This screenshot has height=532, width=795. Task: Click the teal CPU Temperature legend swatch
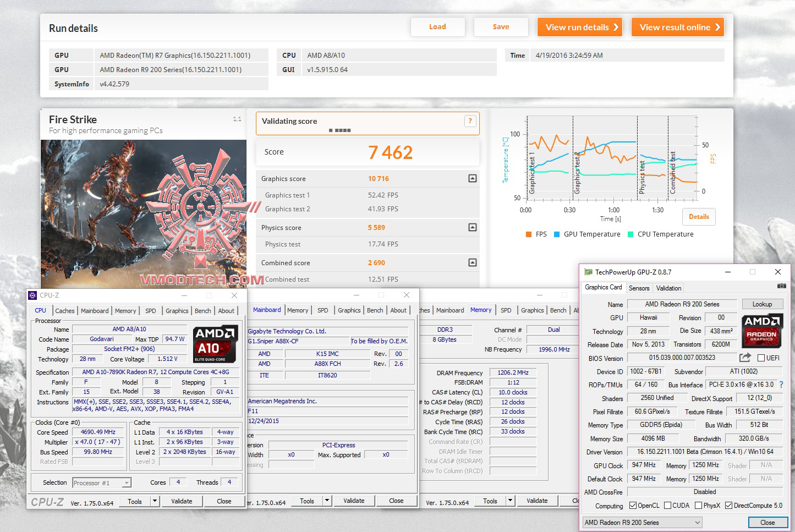pyautogui.click(x=630, y=234)
